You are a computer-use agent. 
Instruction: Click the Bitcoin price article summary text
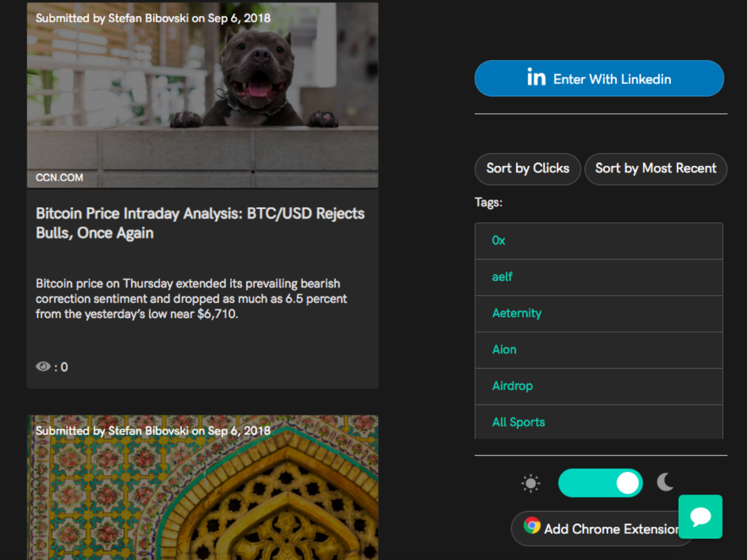coord(191,299)
